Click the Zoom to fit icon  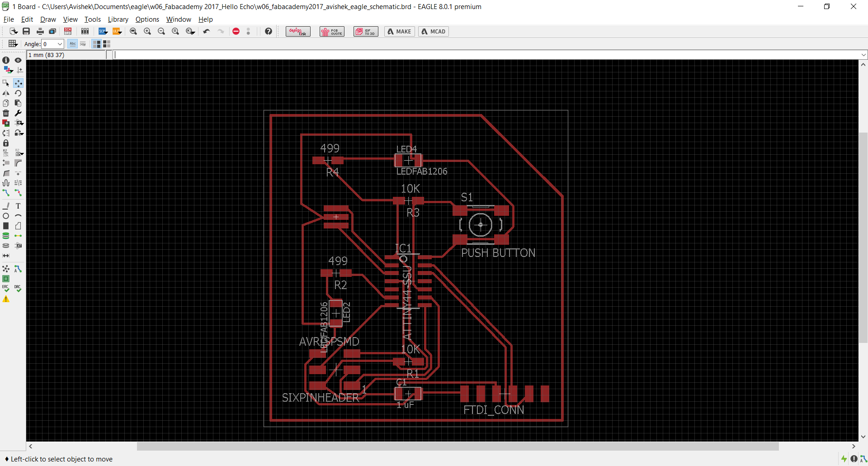point(133,31)
